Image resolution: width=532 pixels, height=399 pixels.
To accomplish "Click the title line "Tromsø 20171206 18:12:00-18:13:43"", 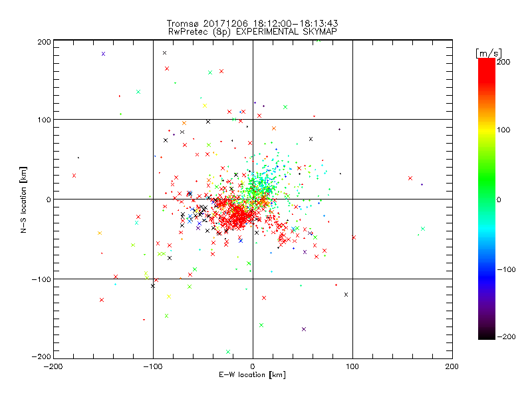I will click(253, 23).
